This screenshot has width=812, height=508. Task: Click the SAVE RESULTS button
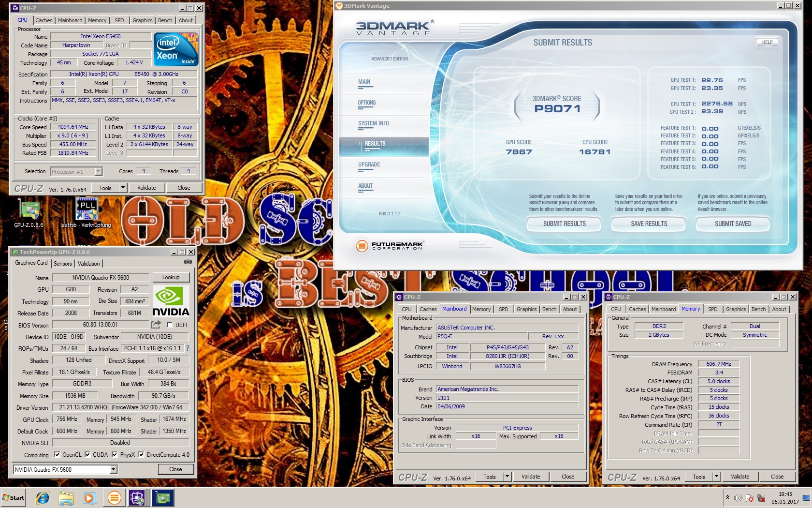649,224
